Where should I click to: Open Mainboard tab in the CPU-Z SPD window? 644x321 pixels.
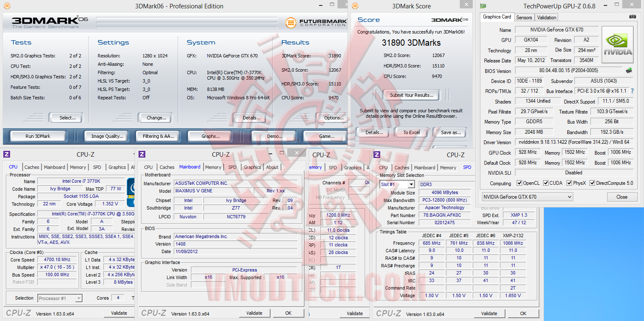click(425, 168)
